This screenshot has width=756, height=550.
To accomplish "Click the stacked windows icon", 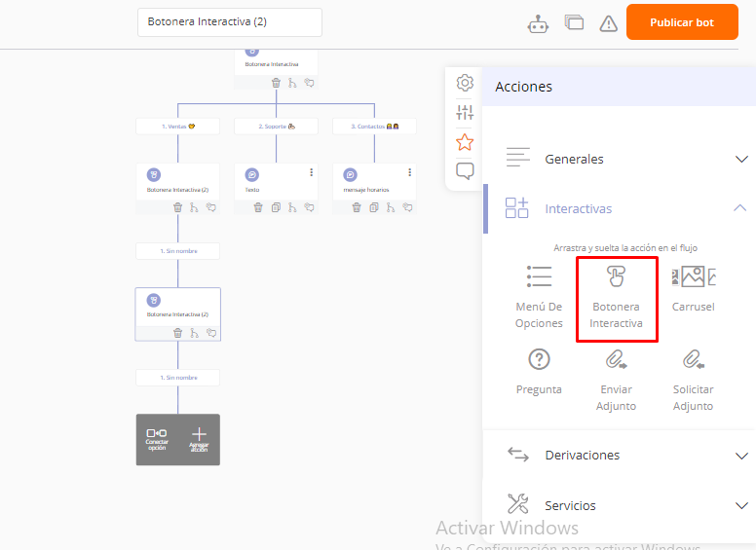I will [x=574, y=22].
